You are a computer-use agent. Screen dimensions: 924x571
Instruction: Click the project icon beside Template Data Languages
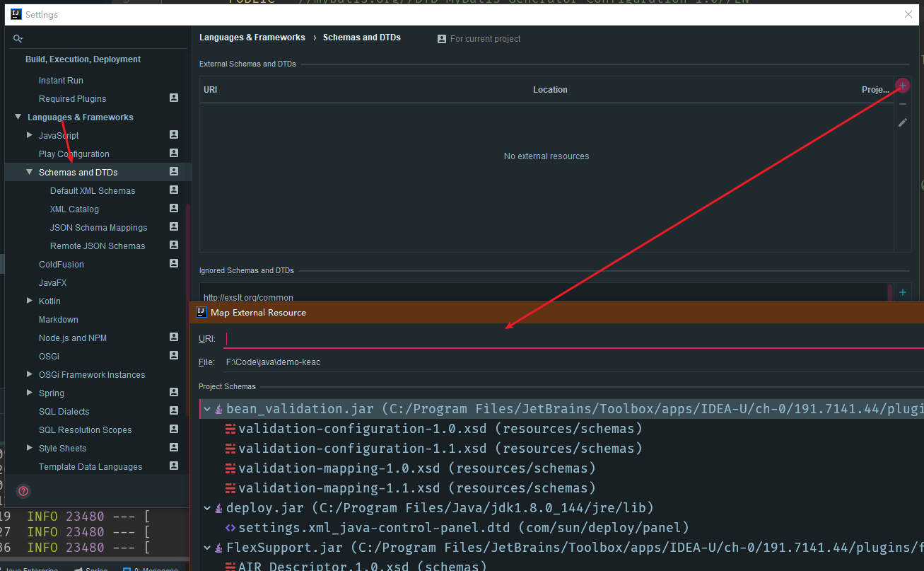174,466
